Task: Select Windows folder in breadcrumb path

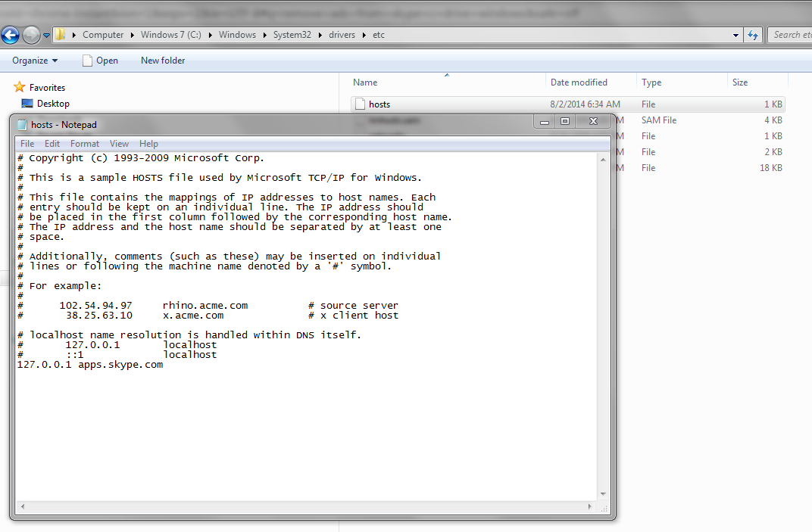Action: click(237, 35)
